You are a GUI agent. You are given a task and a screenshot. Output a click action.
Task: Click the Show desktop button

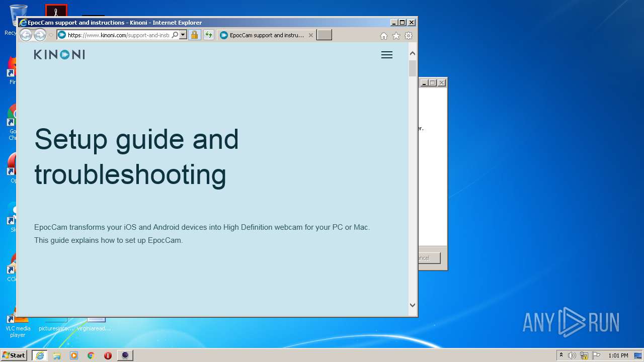click(x=638, y=355)
